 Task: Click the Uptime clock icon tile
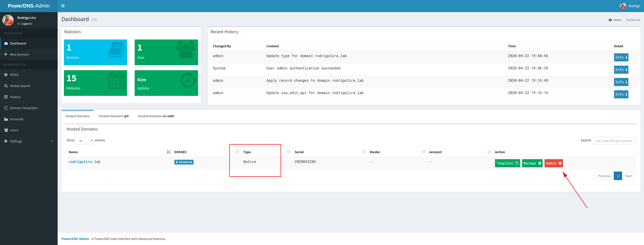pyautogui.click(x=187, y=80)
